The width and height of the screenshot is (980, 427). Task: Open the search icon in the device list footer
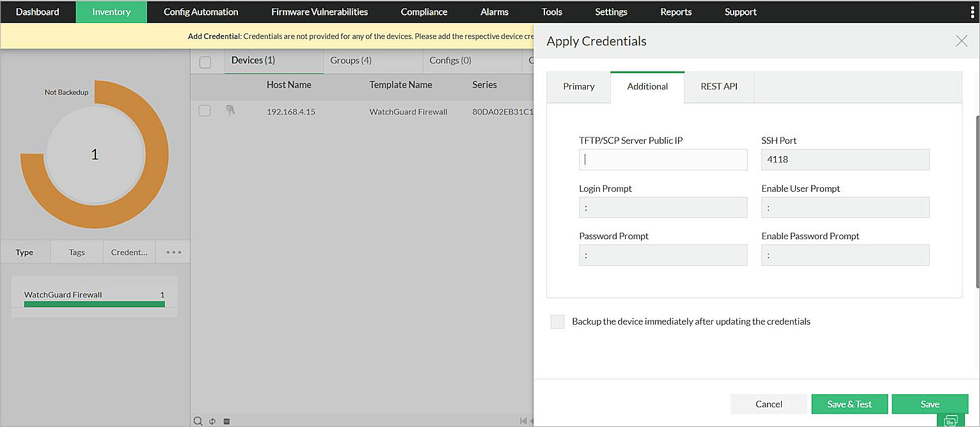click(x=198, y=421)
